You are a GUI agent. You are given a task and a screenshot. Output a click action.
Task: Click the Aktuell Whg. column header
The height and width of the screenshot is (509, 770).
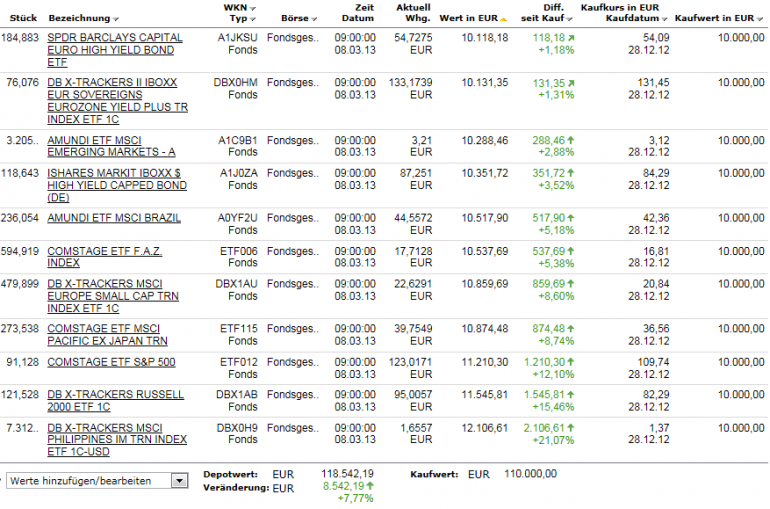point(413,13)
